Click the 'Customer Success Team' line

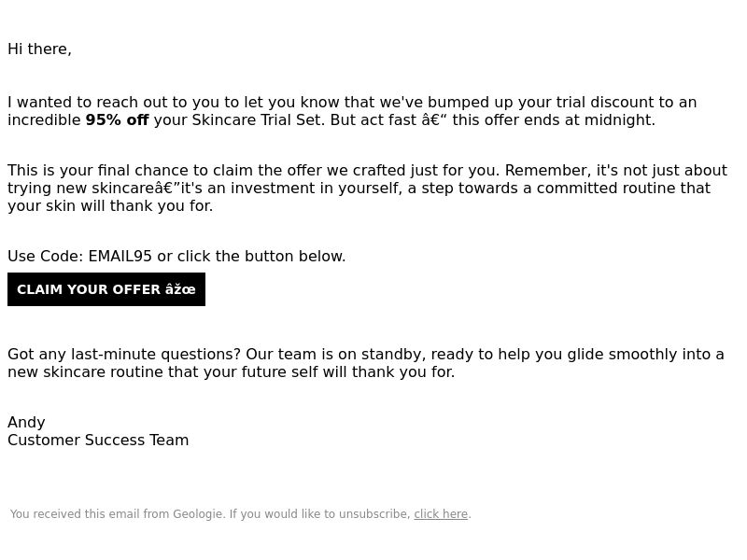[x=98, y=440]
